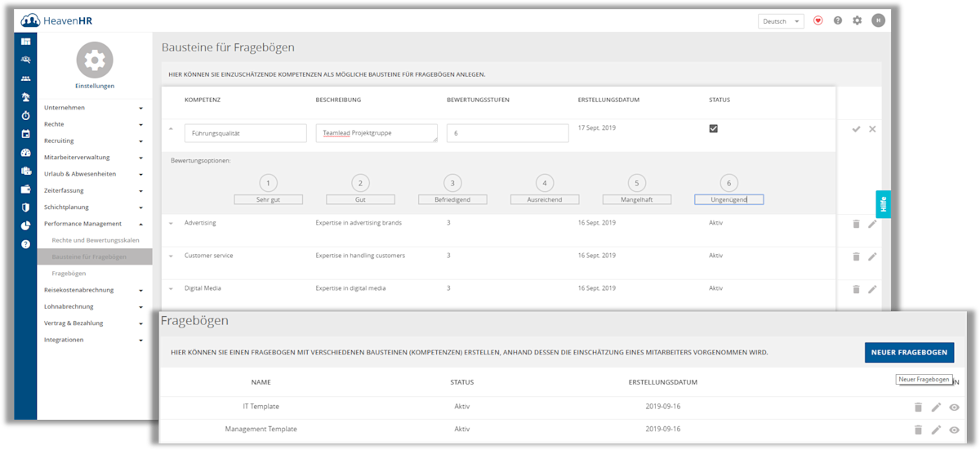
Task: Edit the Bewertungsstufen field showing 6
Action: pos(507,133)
